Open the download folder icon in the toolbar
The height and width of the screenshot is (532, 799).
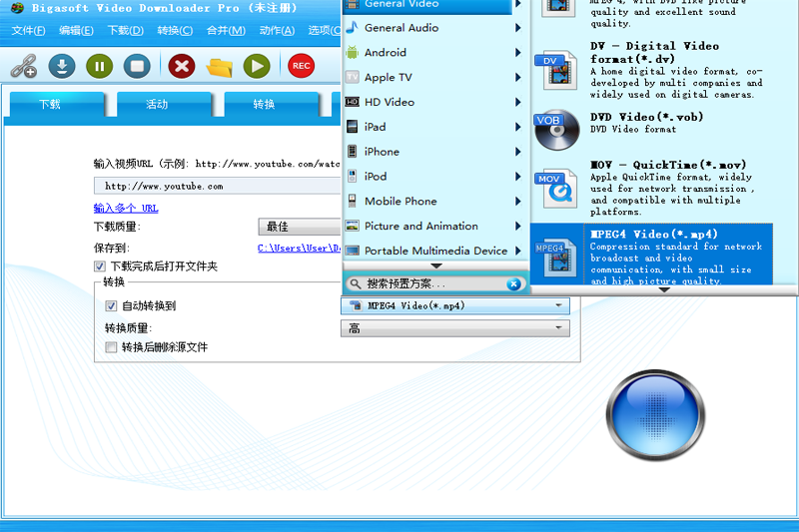(220, 67)
